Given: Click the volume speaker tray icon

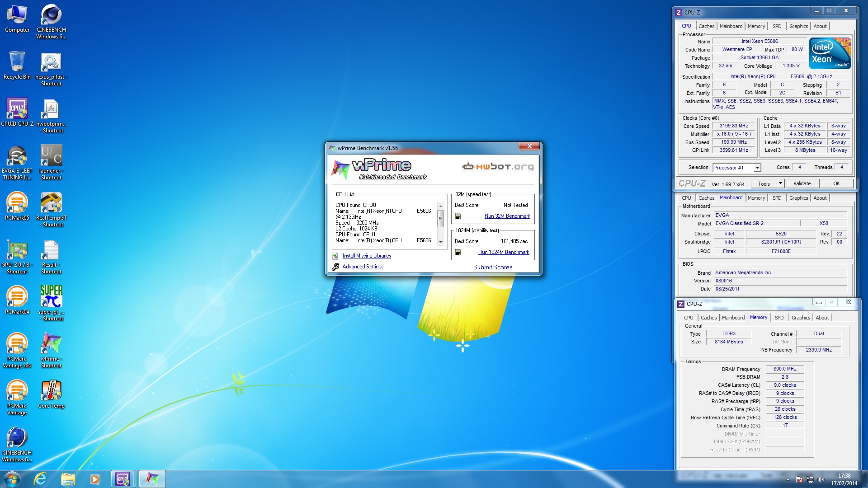Looking at the screenshot, I should click(821, 479).
